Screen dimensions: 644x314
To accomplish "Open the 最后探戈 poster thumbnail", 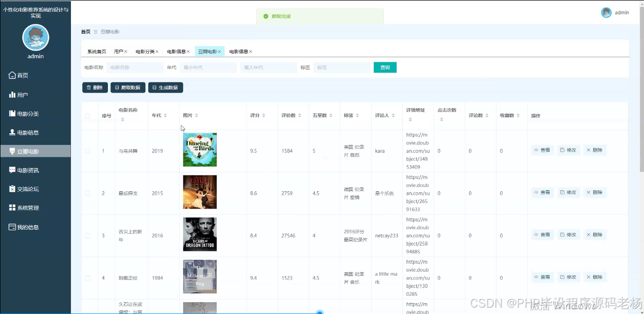I will [x=200, y=192].
